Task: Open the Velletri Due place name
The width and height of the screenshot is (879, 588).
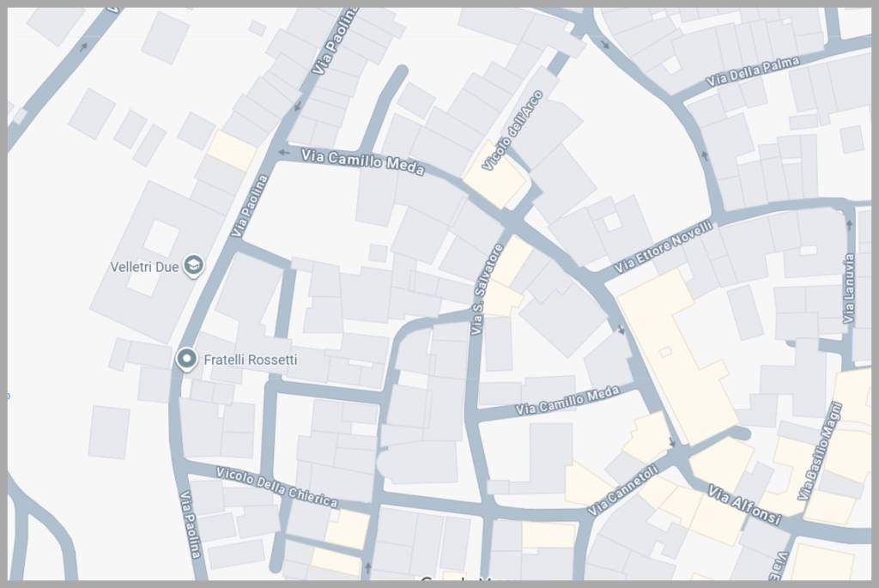Action: pyautogui.click(x=144, y=267)
